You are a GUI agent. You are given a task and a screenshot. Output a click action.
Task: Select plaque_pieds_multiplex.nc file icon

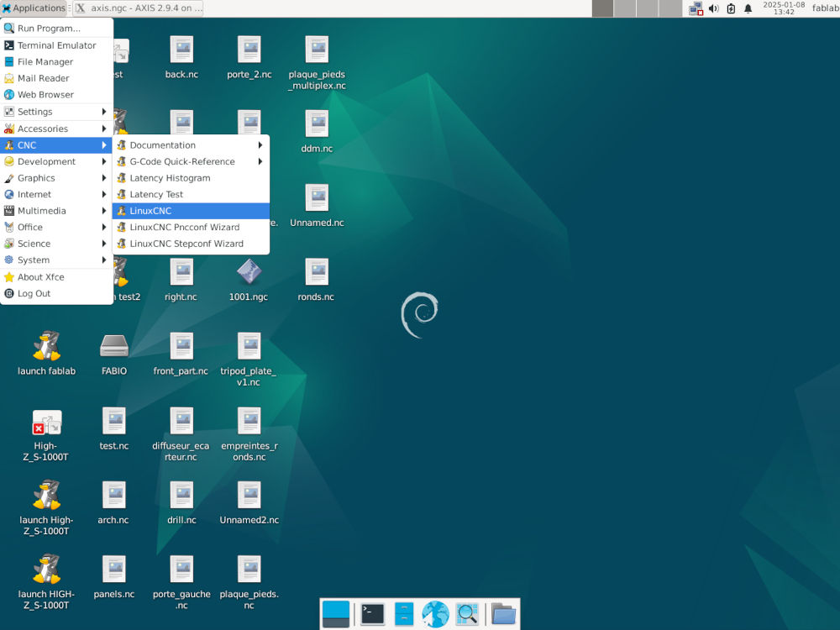coord(317,50)
